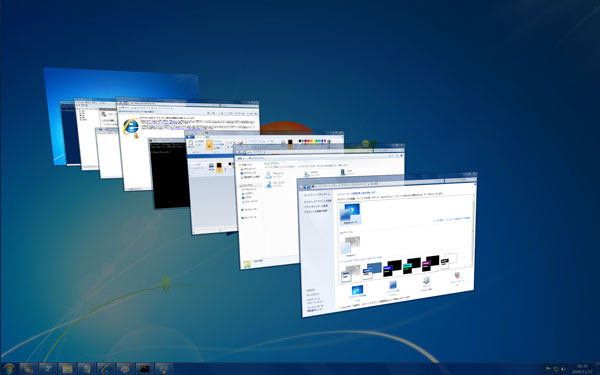The width and height of the screenshot is (600, 375).
Task: Select the black Color 1 swatch in Paint
Action: pos(290,143)
